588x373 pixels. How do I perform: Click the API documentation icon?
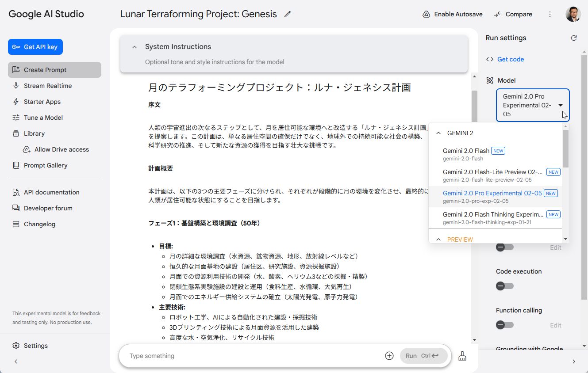click(16, 192)
